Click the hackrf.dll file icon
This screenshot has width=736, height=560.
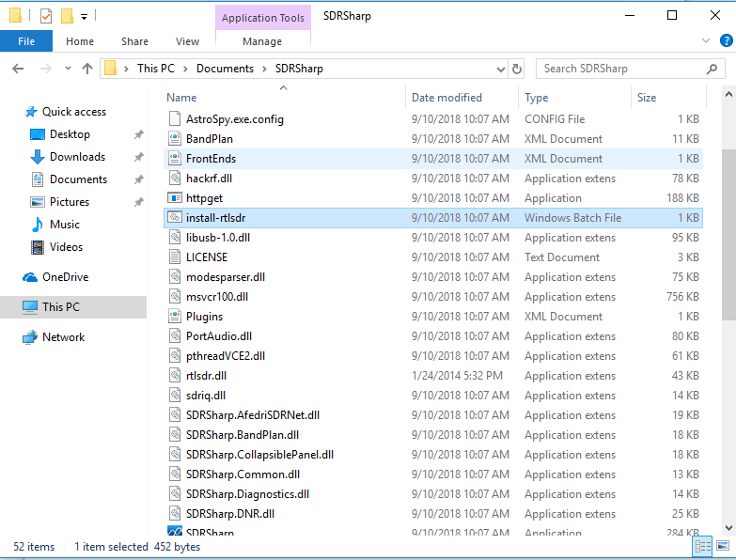coord(175,178)
